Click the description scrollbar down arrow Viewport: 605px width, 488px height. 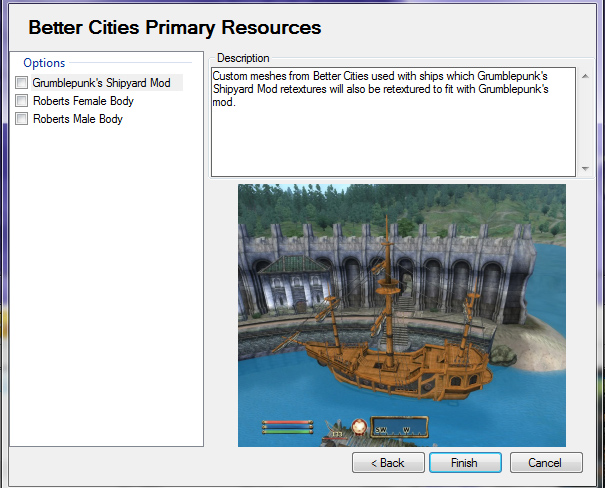pyautogui.click(x=585, y=169)
